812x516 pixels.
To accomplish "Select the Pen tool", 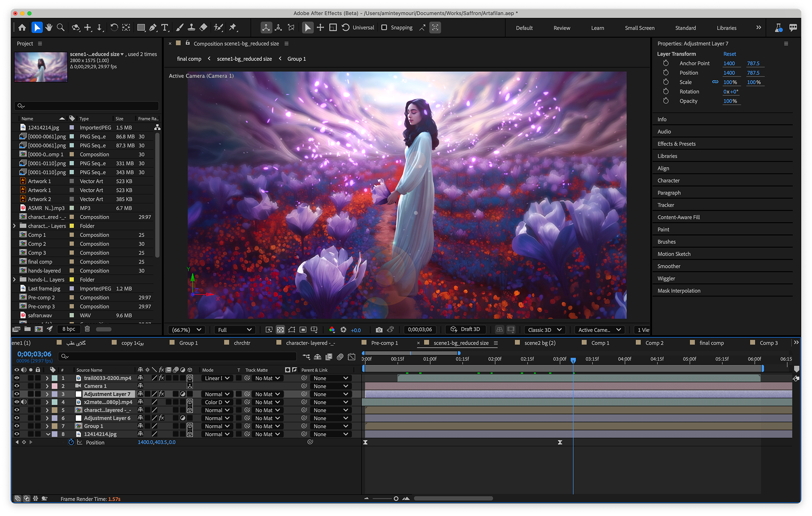I will [153, 28].
